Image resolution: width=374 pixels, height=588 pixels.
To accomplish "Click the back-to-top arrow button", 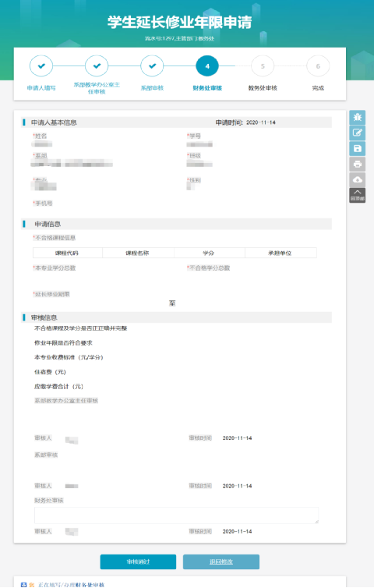I will [x=357, y=196].
